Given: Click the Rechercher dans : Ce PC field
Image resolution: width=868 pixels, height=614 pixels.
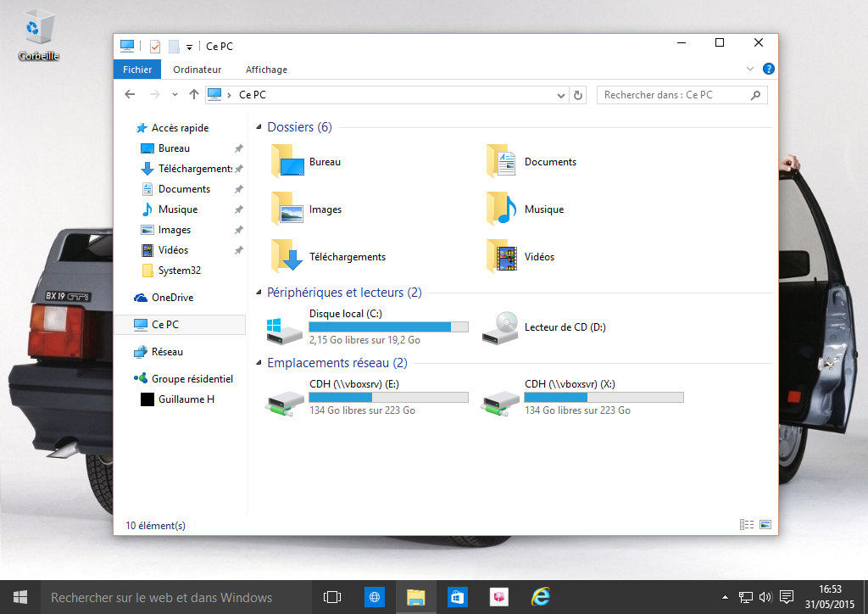Looking at the screenshot, I should (682, 95).
